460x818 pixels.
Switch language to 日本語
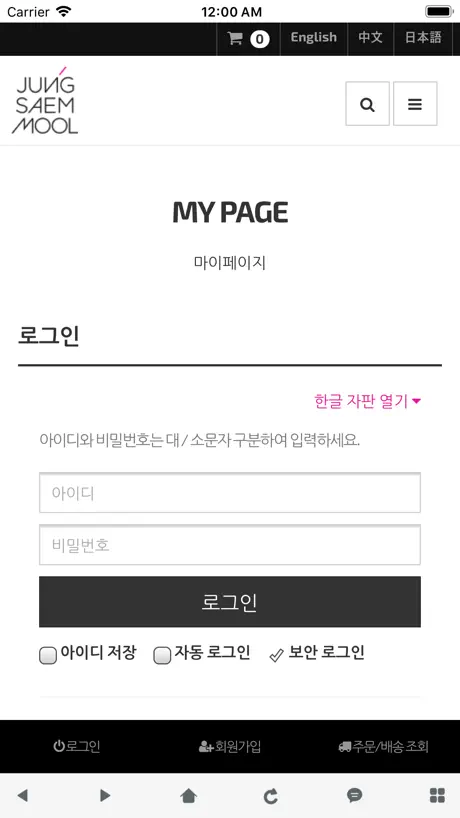point(423,38)
